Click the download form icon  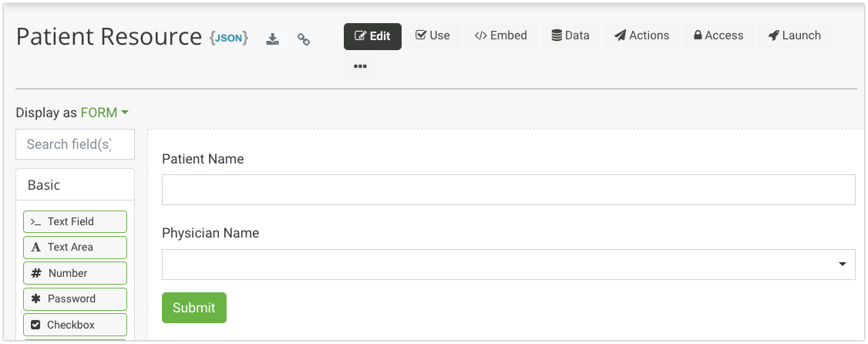tap(272, 39)
